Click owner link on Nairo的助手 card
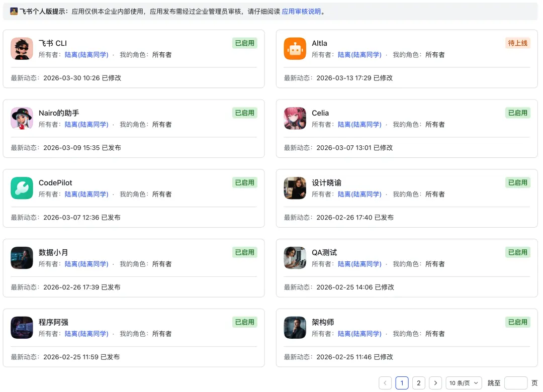This screenshot has width=543, height=392. (x=86, y=124)
